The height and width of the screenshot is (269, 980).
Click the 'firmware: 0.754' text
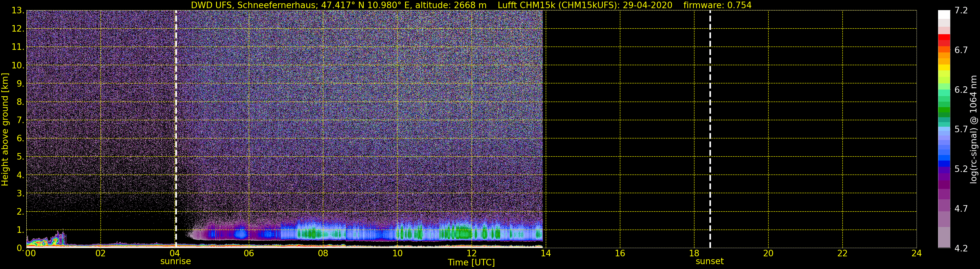coord(718,5)
